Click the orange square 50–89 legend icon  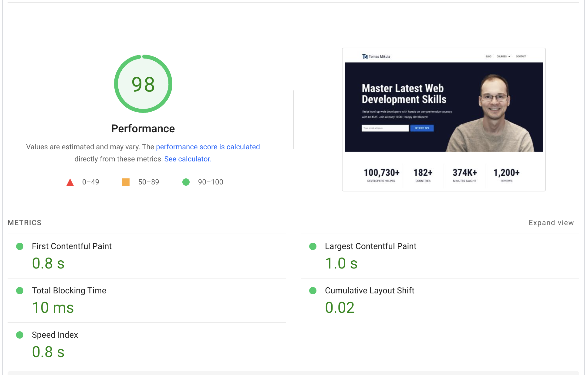point(126,182)
